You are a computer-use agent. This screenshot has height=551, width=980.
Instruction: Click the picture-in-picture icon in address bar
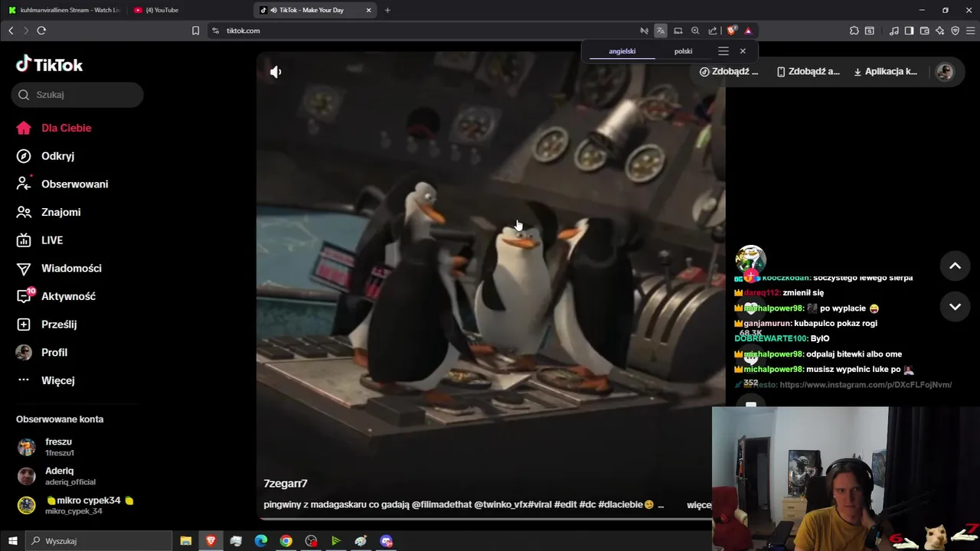point(678,31)
